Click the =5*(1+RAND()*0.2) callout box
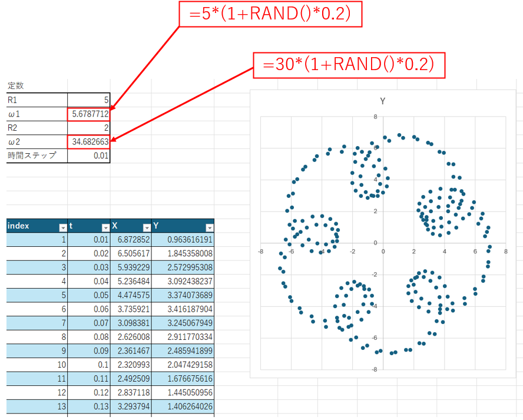 [270, 15]
